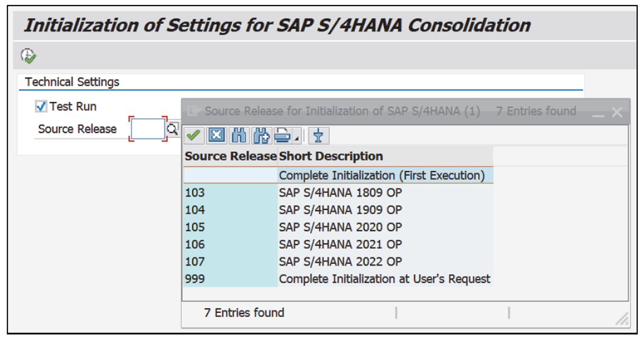Select source release 103 entry
The width and height of the screenshot is (644, 343).
(x=195, y=192)
